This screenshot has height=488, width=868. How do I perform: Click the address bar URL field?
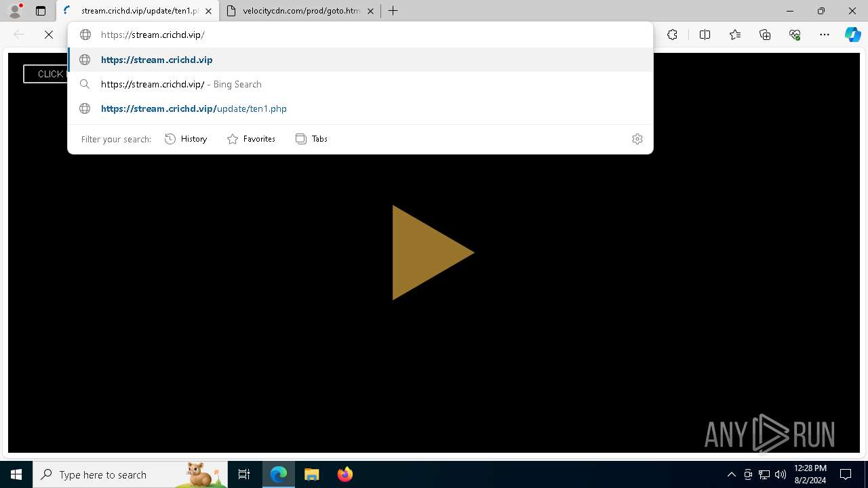(x=360, y=35)
